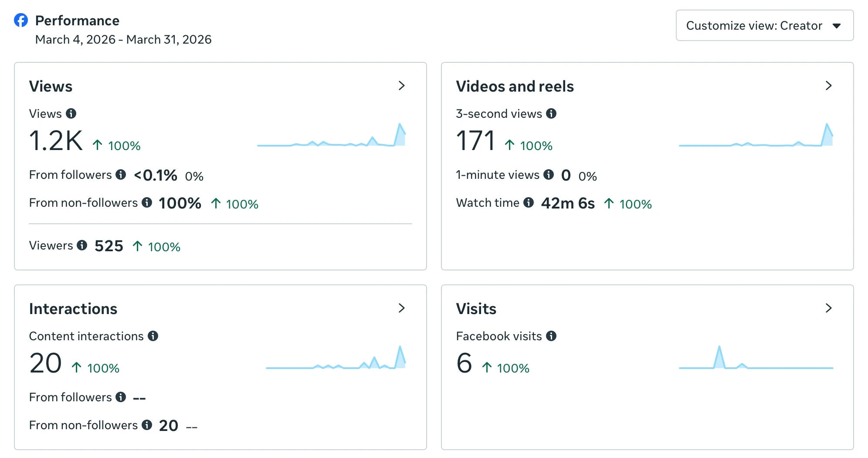Click info icon next to 1-minute views

549,175
